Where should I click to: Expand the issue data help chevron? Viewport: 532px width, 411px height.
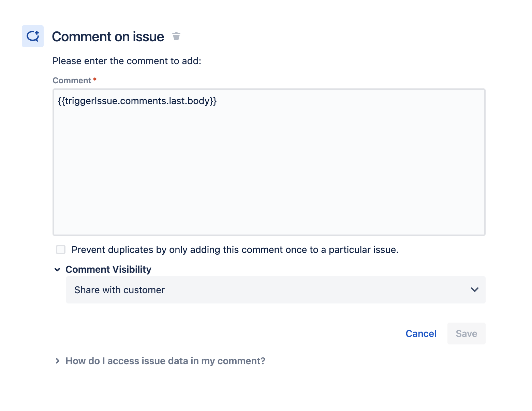[x=57, y=361]
